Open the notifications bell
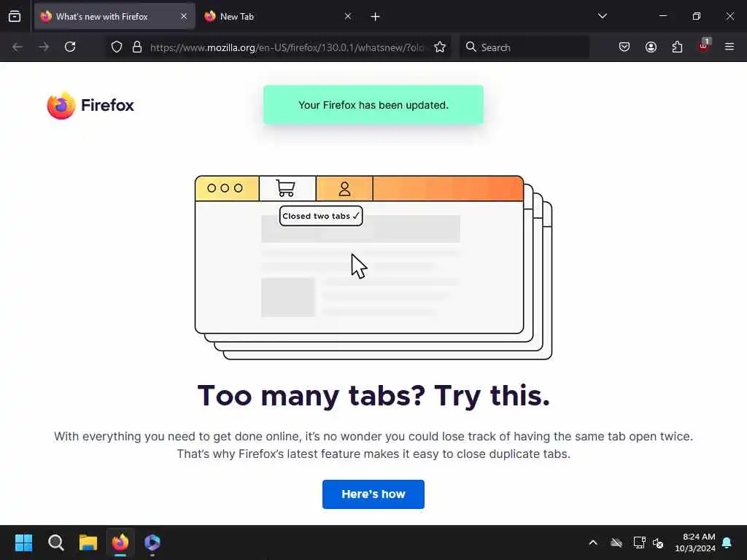Image resolution: width=747 pixels, height=560 pixels. tap(727, 542)
